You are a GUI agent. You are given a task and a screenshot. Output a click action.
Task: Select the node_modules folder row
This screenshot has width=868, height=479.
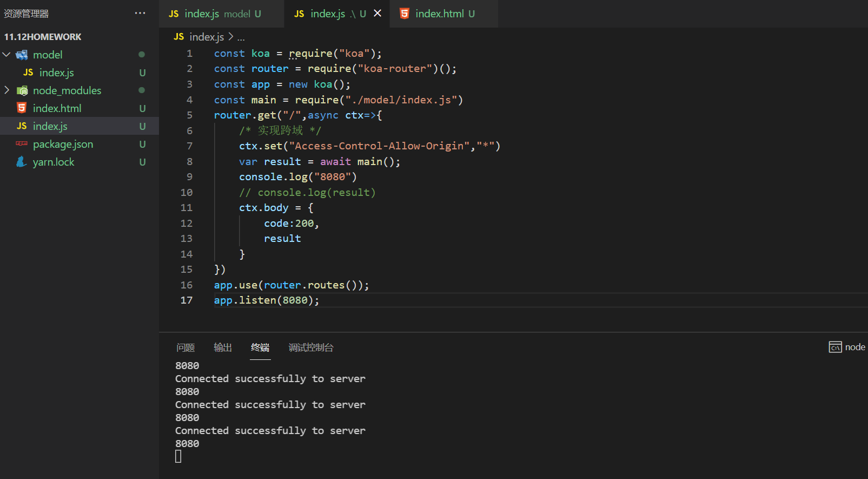coord(79,90)
